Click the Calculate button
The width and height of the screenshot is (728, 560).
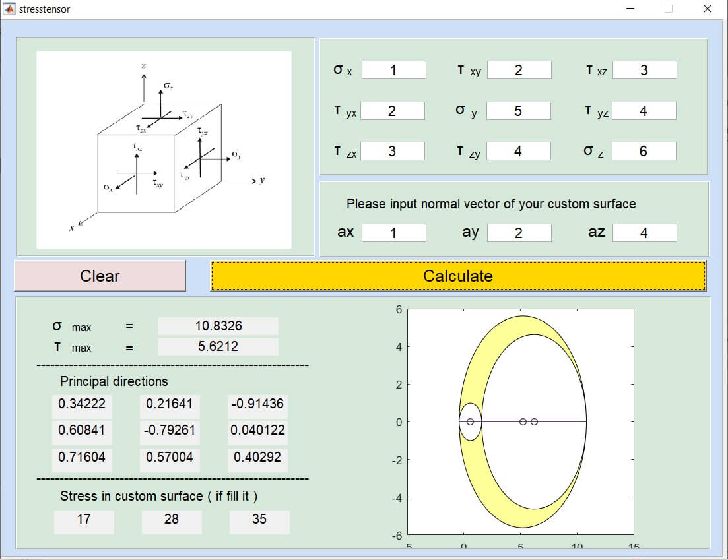click(x=458, y=276)
